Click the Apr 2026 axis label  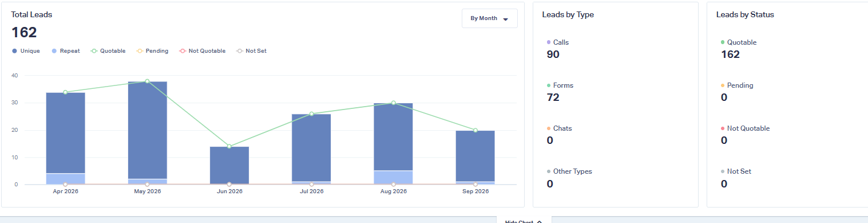pos(65,191)
